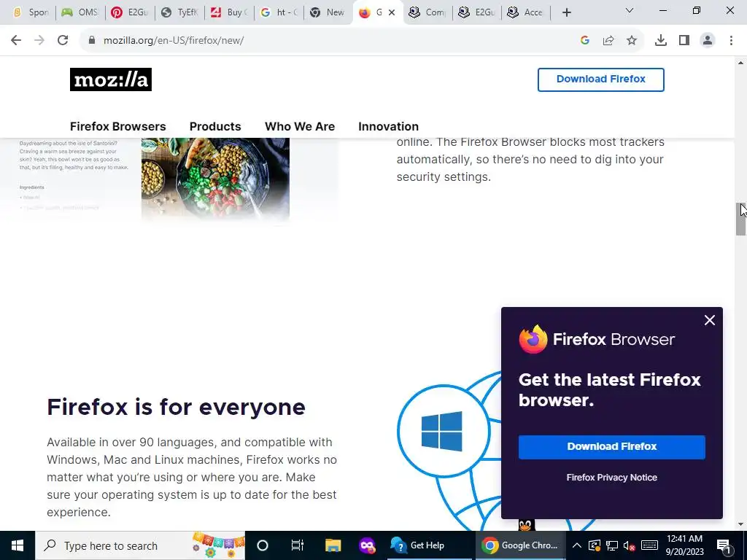The width and height of the screenshot is (747, 560).
Task: Share this page using share icon
Action: click(608, 41)
